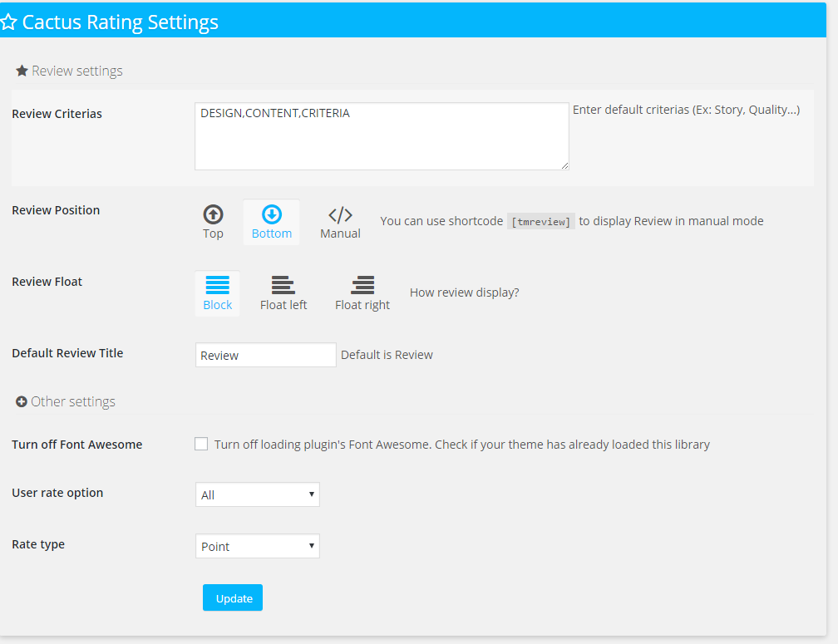Click the Other settings section heading

tap(73, 402)
